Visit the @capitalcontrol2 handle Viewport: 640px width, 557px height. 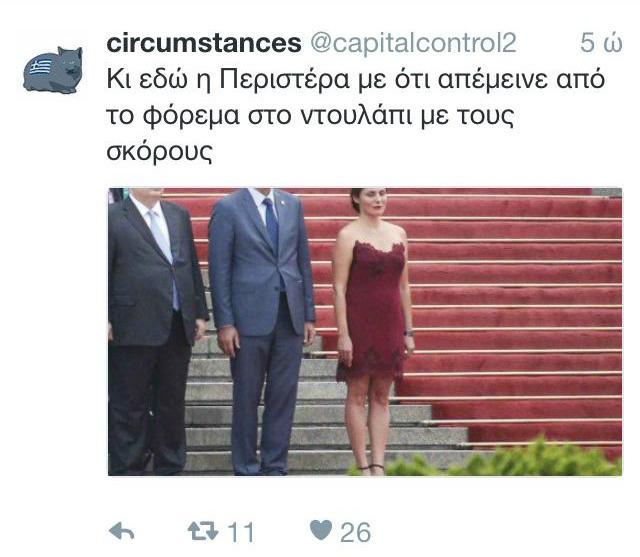[413, 44]
